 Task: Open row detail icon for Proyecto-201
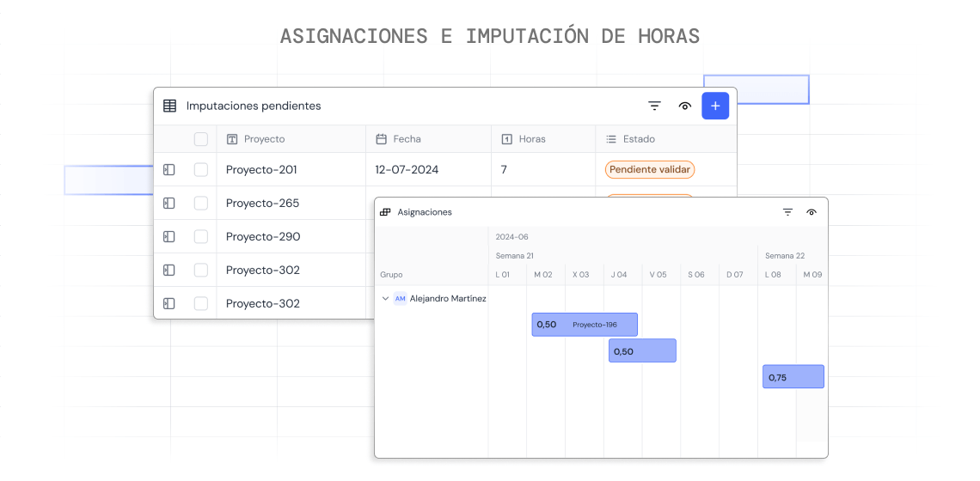pos(168,169)
